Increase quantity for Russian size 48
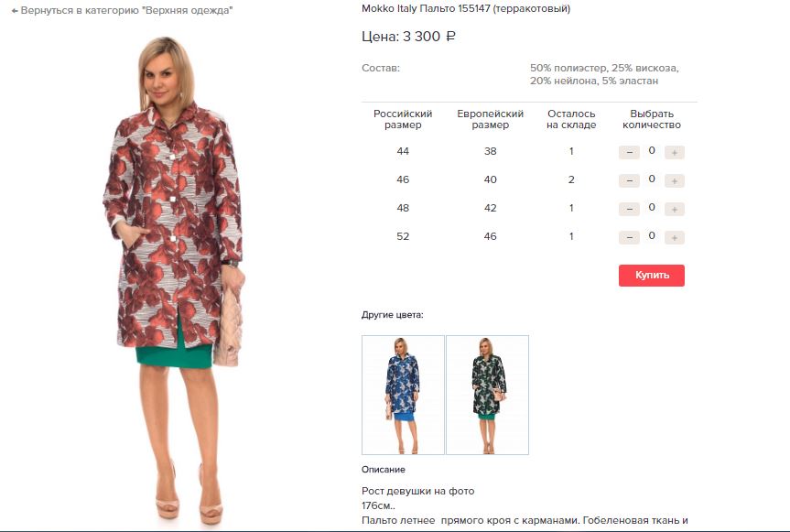 point(674,209)
